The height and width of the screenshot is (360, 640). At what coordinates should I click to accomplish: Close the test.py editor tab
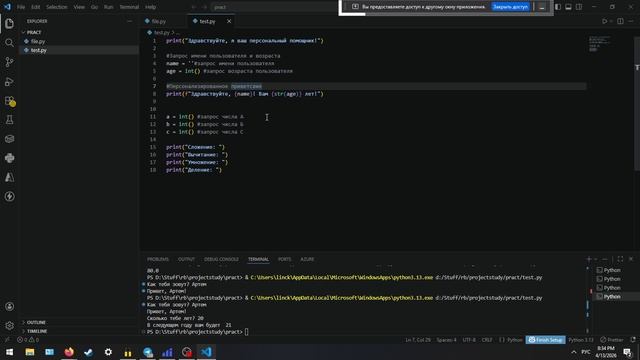[229, 21]
